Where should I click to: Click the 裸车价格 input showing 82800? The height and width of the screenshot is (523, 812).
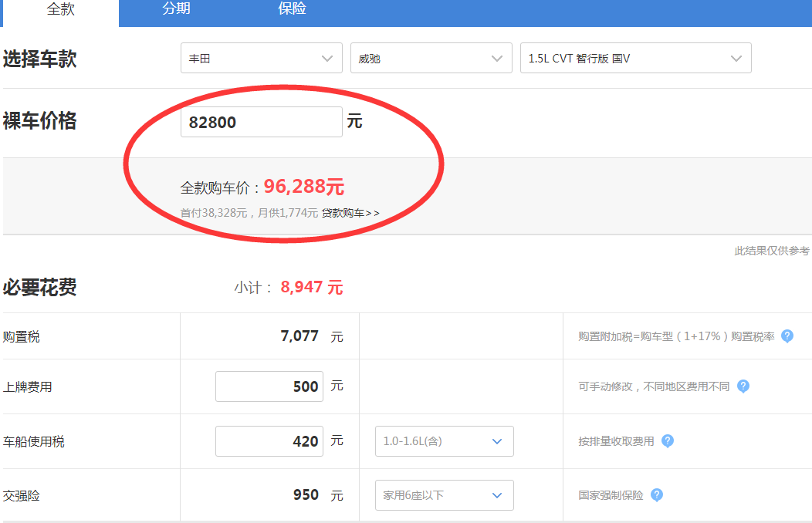coord(262,122)
